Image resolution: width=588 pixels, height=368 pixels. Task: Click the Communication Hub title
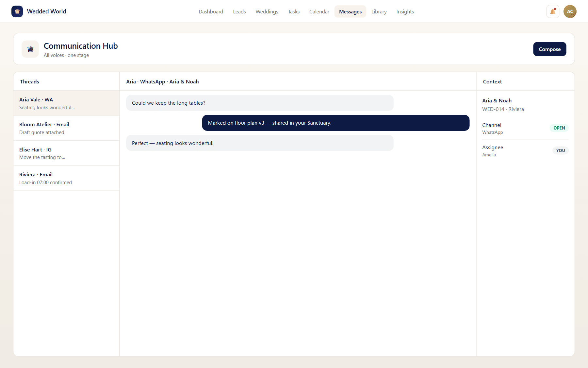point(81,46)
